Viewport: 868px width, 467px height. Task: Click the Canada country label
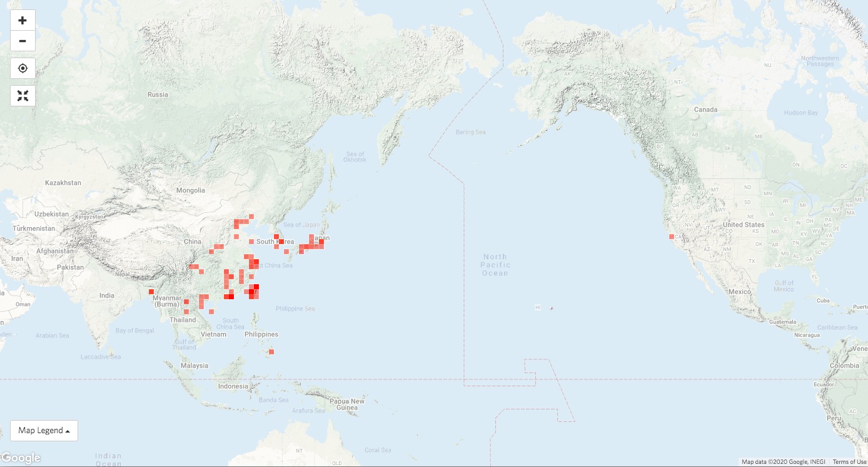point(705,110)
